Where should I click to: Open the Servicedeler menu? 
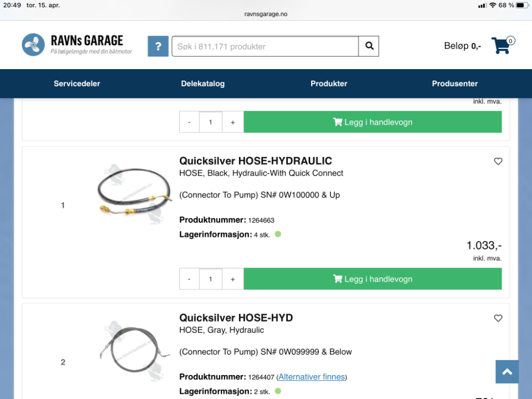[77, 84]
